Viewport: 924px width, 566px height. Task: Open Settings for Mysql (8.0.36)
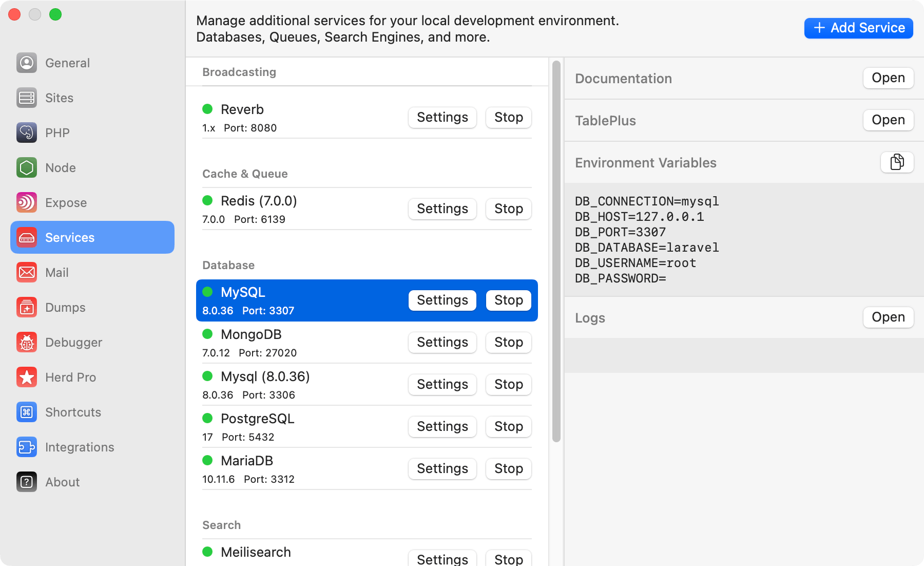(442, 384)
